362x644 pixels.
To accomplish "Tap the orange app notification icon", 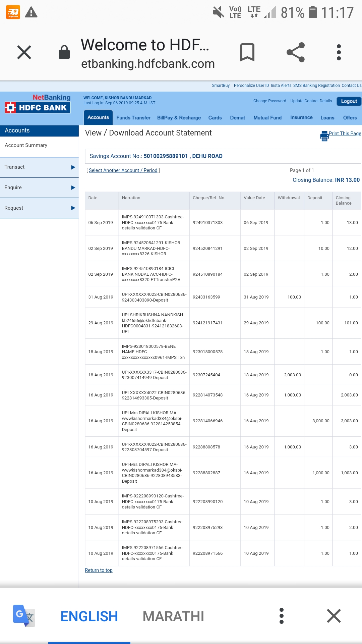I will [x=13, y=12].
